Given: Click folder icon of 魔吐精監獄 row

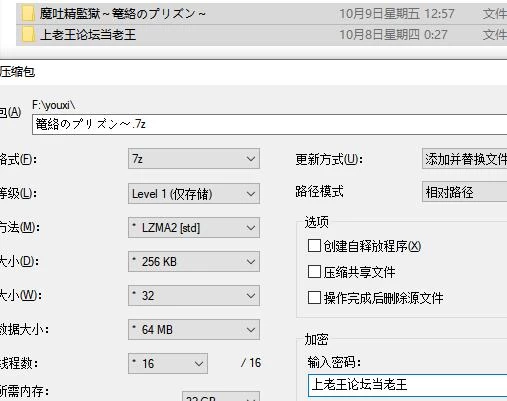Looking at the screenshot, I should 28,14.
